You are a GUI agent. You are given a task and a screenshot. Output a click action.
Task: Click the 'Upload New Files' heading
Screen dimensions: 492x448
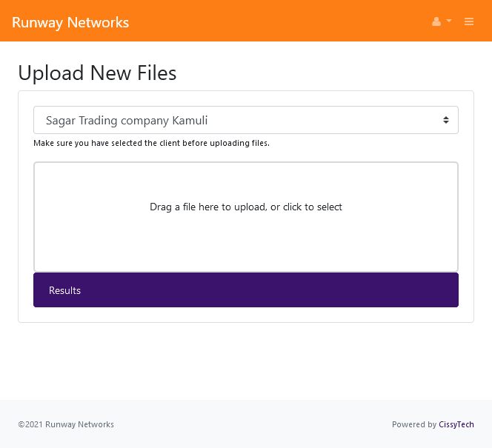pos(97,73)
